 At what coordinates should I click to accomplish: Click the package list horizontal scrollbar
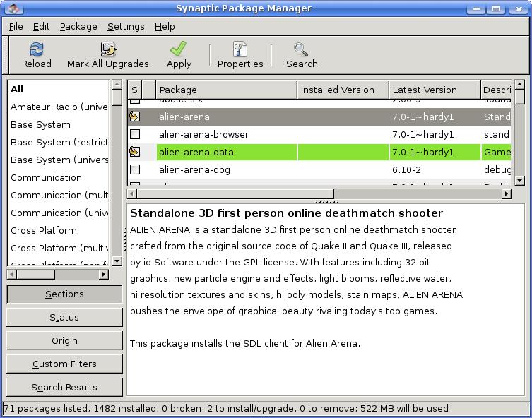230,193
